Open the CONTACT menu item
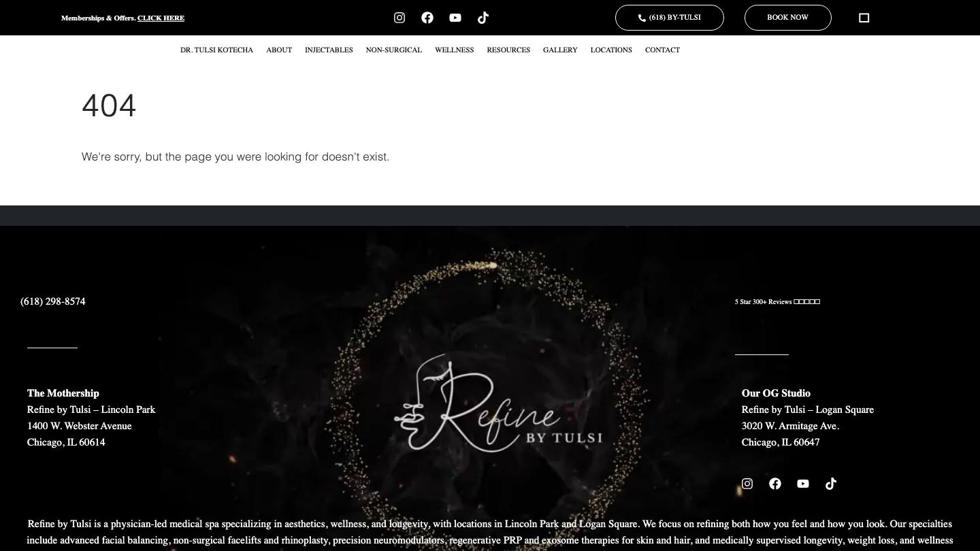The image size is (980, 551). pos(662,50)
